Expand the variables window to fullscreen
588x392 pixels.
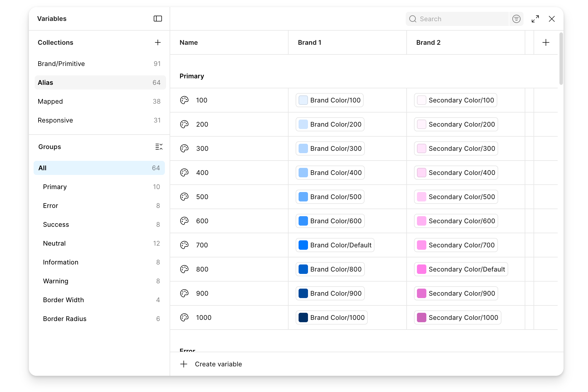pyautogui.click(x=535, y=19)
